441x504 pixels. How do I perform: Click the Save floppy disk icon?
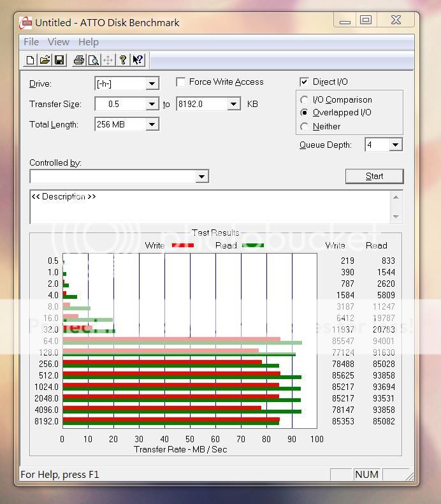pyautogui.click(x=59, y=60)
